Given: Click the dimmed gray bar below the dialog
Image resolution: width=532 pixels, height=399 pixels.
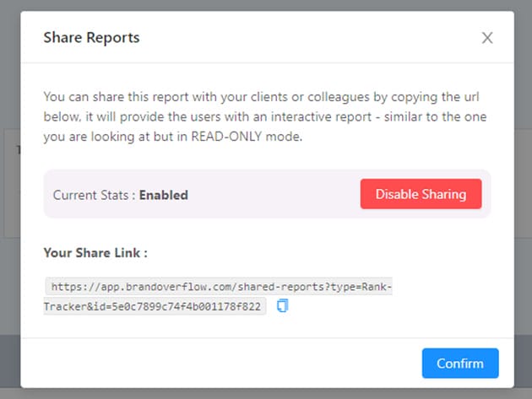Looking at the screenshot, I should click(x=266, y=394).
